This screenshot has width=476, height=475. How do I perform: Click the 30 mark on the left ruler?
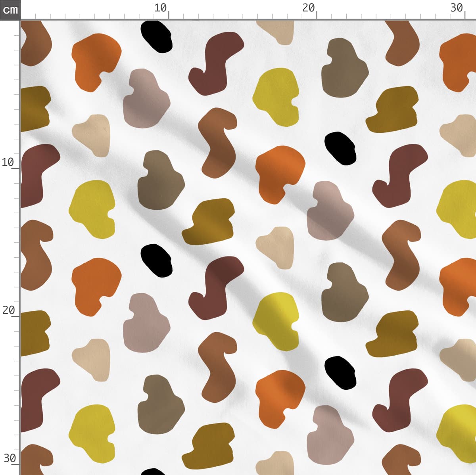(x=9, y=458)
